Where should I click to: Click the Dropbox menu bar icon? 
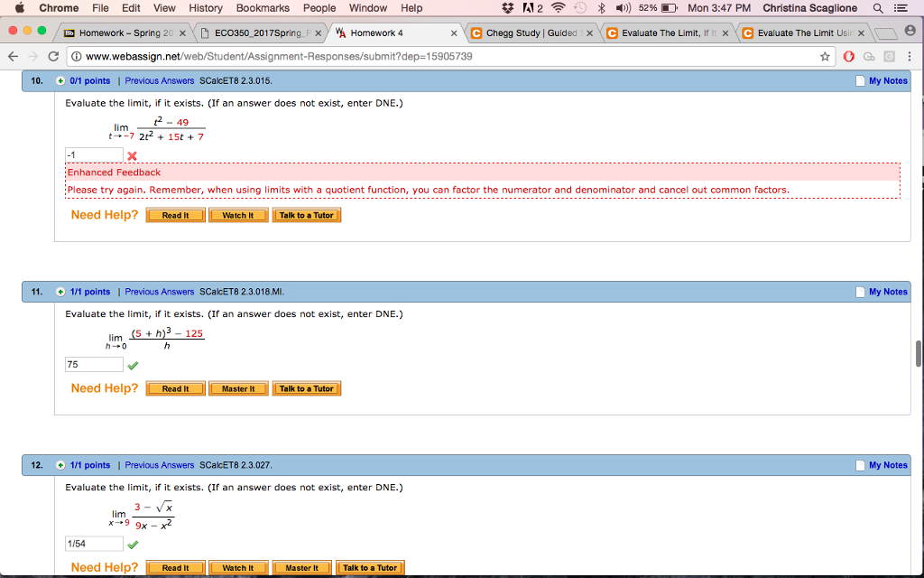point(507,7)
